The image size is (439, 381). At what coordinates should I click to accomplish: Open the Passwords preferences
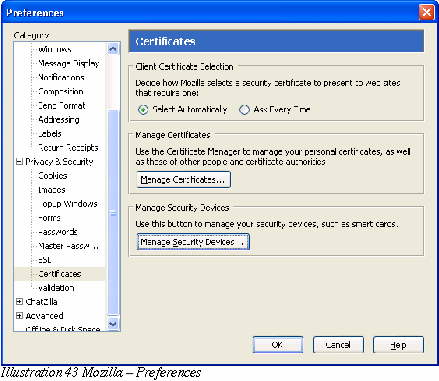[58, 232]
